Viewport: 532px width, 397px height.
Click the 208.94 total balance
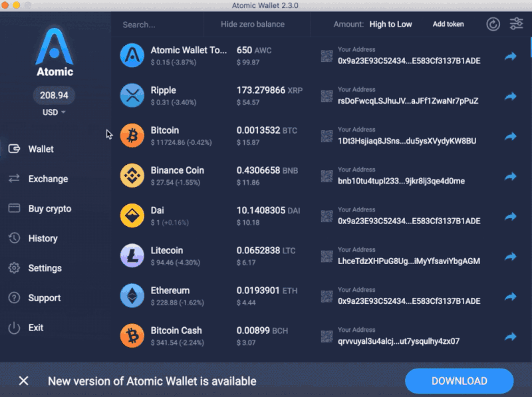point(54,95)
